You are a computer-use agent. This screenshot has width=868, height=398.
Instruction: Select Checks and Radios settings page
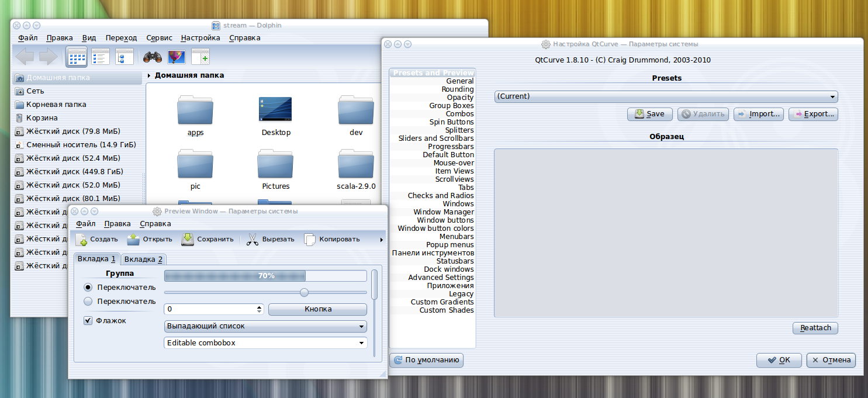433,196
